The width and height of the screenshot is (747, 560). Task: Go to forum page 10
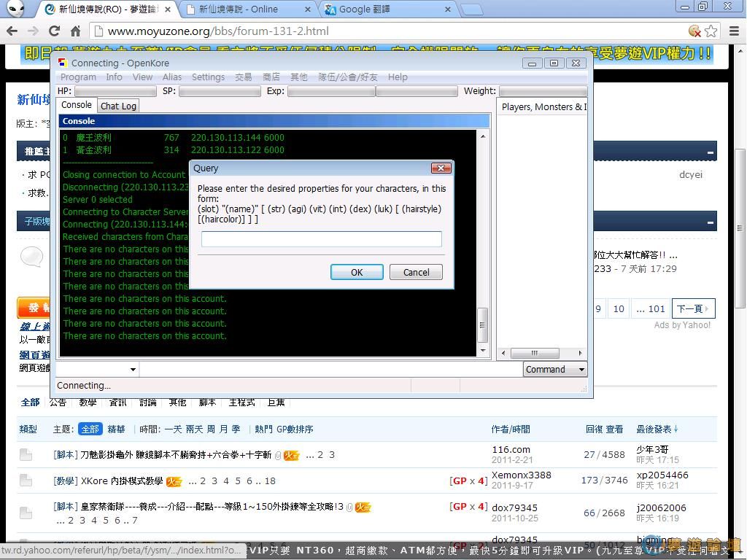[x=619, y=308]
